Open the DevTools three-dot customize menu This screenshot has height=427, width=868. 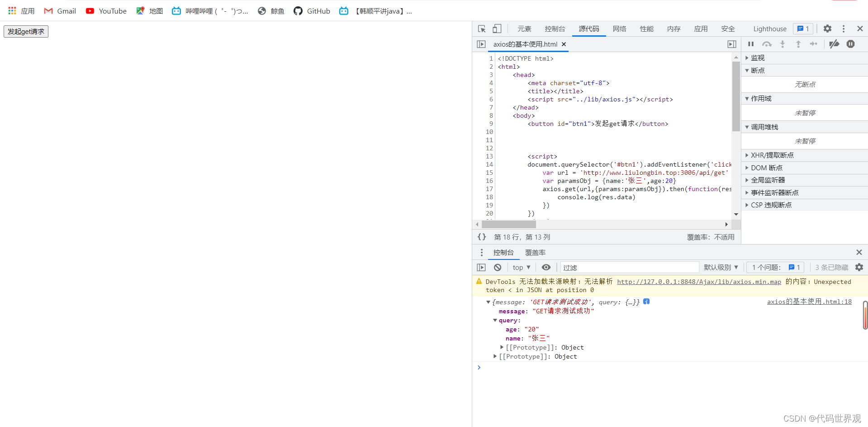[844, 29]
